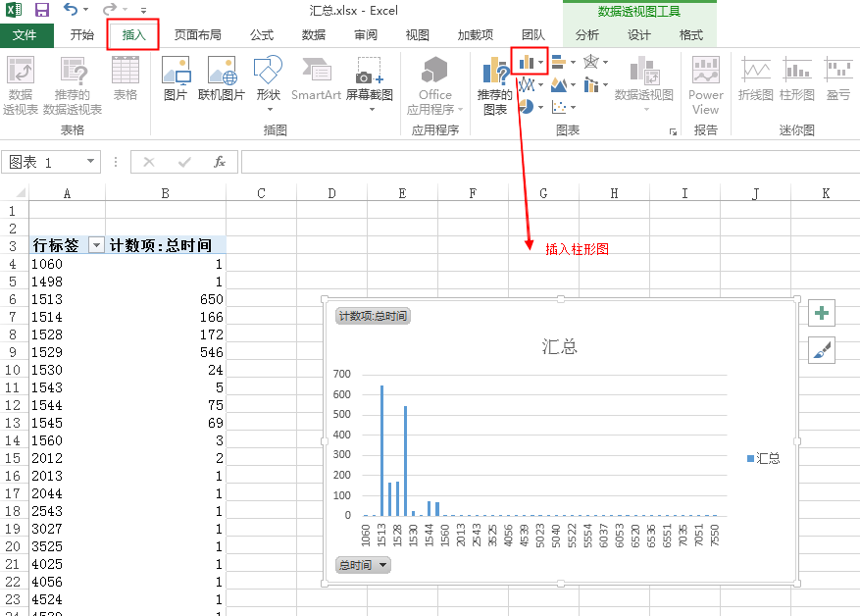Viewport: 860px width, 616px height.
Task: Open the 计数项:总时间 value filter on chart
Action: (372, 316)
